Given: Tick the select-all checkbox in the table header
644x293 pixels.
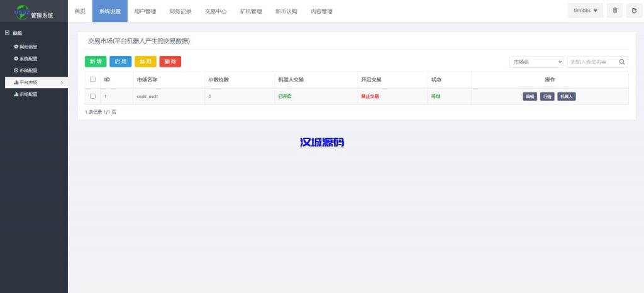Looking at the screenshot, I should 93,79.
